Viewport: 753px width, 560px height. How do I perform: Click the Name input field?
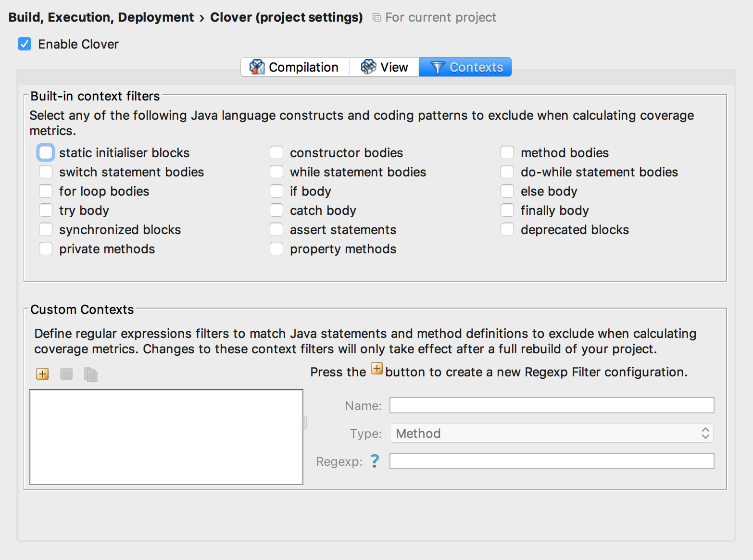click(x=551, y=406)
